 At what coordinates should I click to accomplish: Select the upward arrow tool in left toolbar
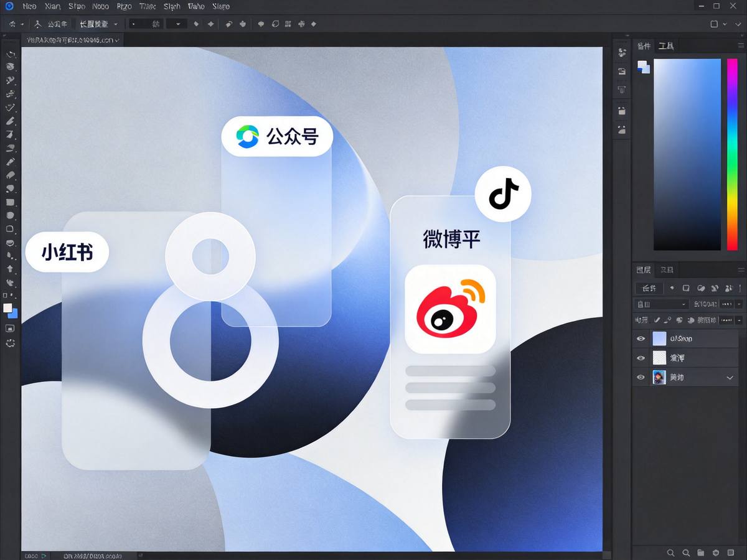[x=11, y=269]
